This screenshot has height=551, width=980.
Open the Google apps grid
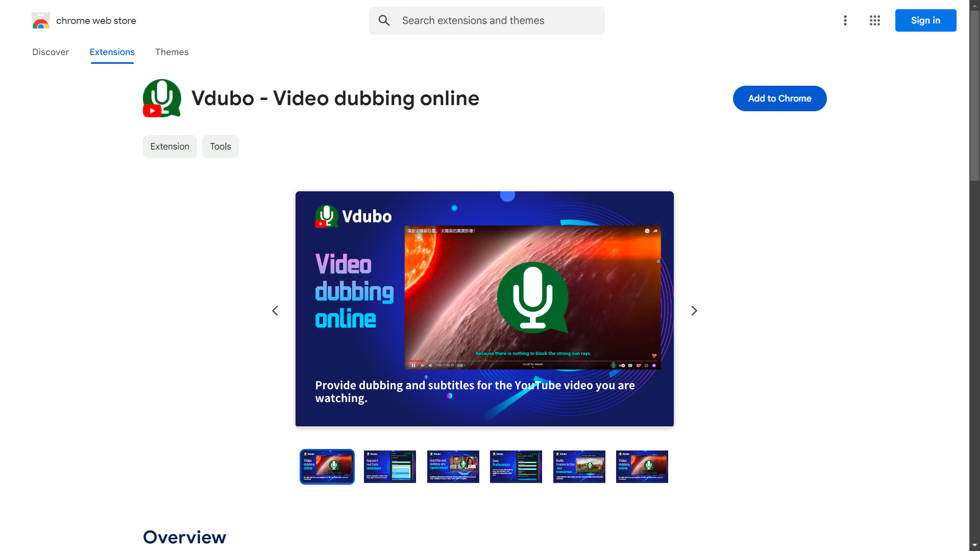pos(875,20)
